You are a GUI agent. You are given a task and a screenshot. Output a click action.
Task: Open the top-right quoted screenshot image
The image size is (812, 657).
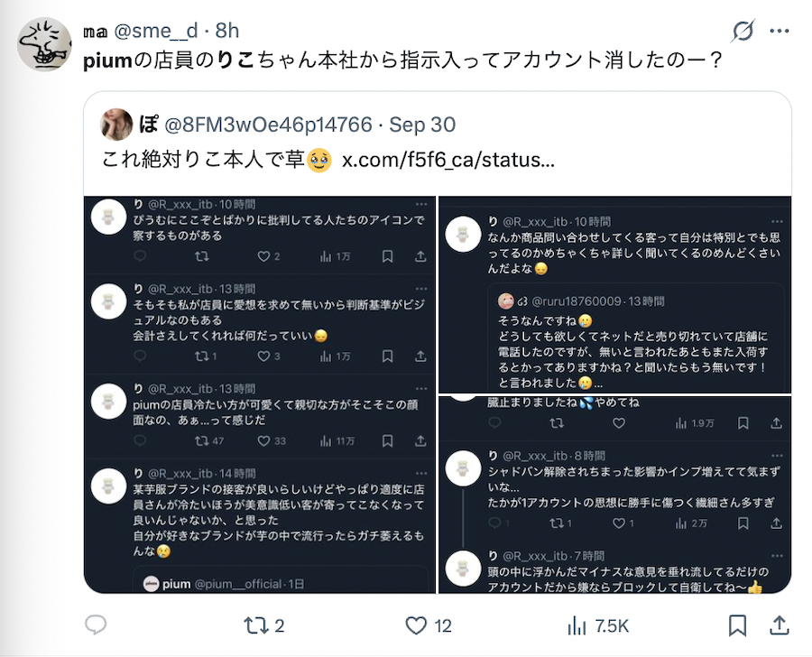pos(614,295)
